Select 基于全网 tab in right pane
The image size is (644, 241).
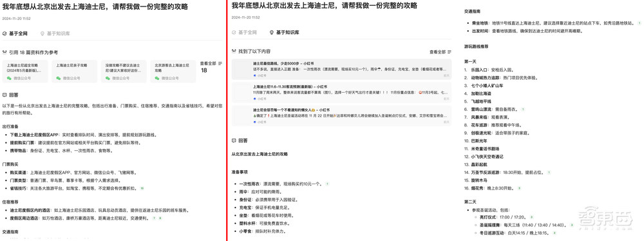point(245,32)
